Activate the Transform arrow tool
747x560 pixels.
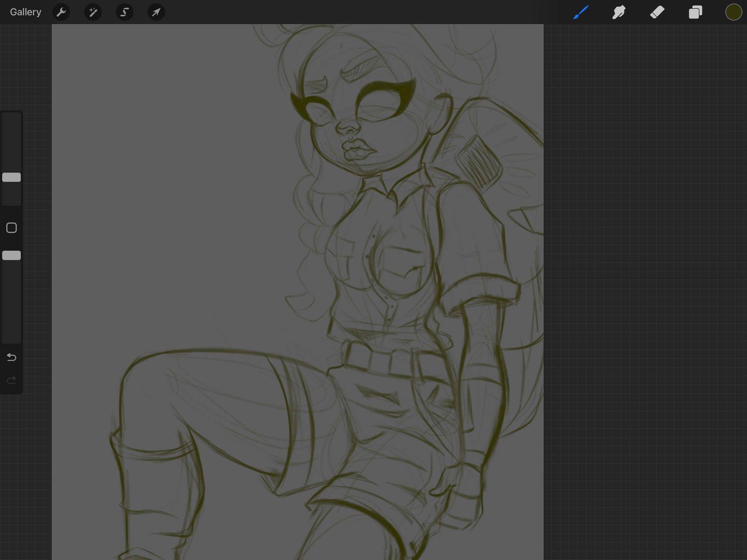tap(156, 12)
